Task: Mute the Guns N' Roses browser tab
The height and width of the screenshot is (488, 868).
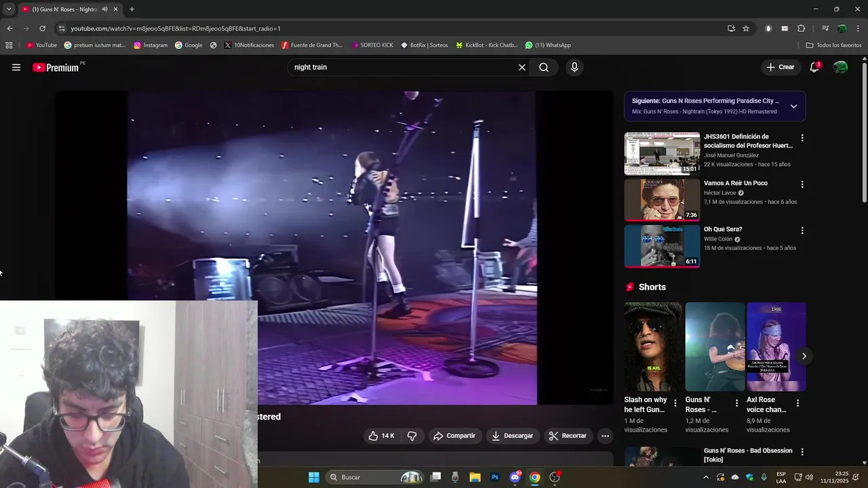Action: click(104, 9)
